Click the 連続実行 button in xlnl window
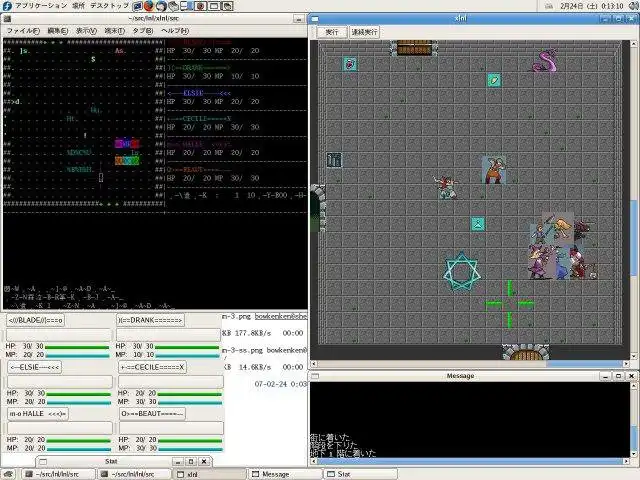This screenshot has height=480, width=640. (x=364, y=32)
